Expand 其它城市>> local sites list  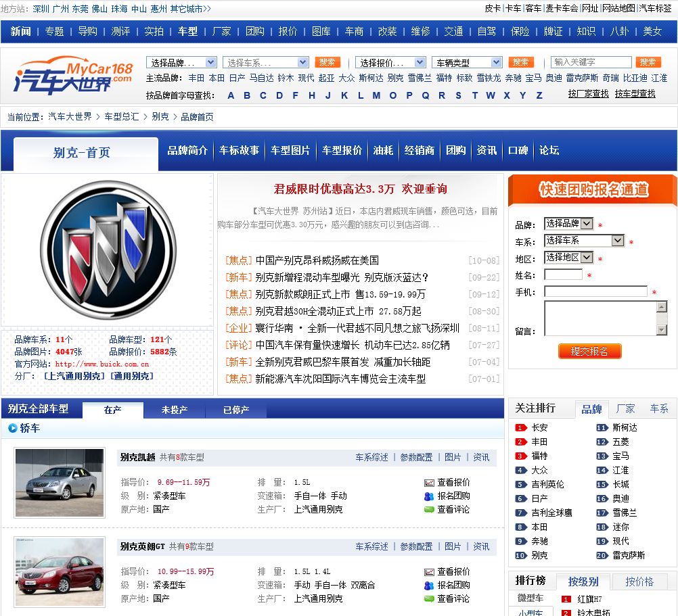(190, 9)
